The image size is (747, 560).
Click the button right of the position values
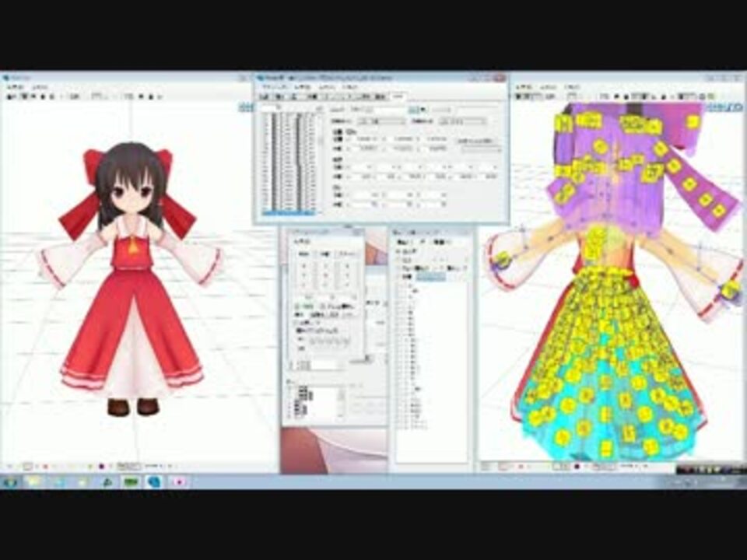point(477,141)
